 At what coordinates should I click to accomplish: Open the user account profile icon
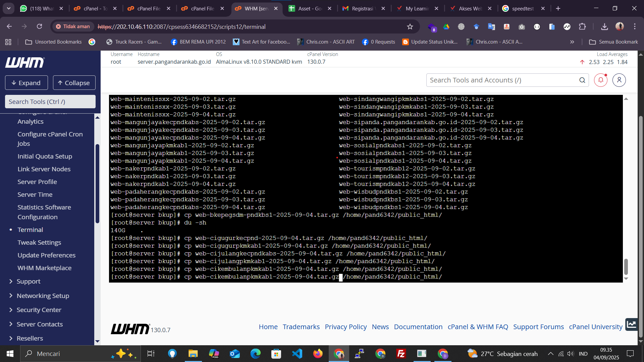coord(619,80)
